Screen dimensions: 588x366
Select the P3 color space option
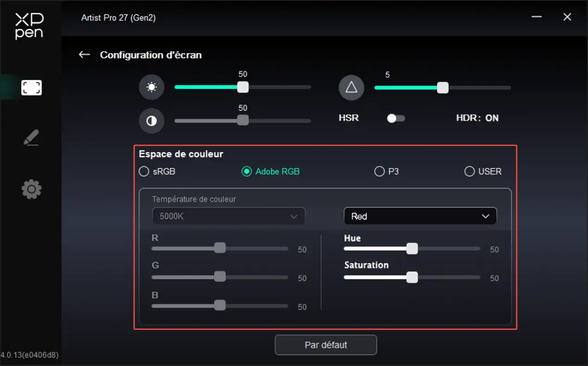[379, 171]
